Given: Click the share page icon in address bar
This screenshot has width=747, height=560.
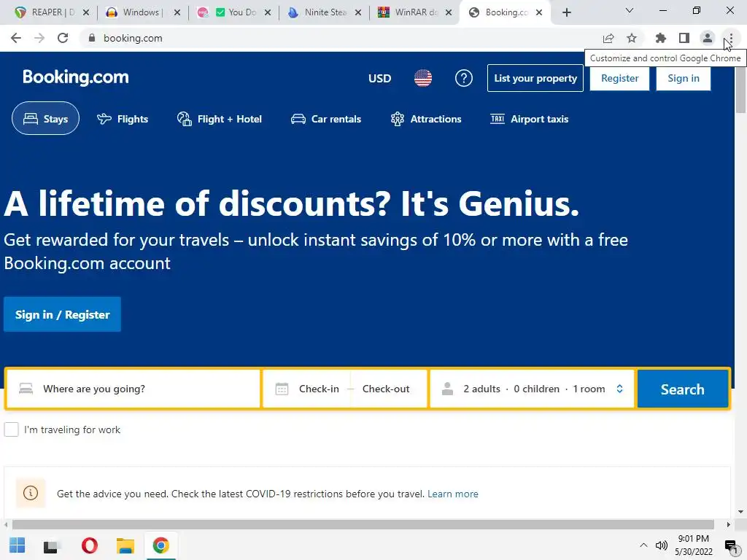Looking at the screenshot, I should (608, 38).
